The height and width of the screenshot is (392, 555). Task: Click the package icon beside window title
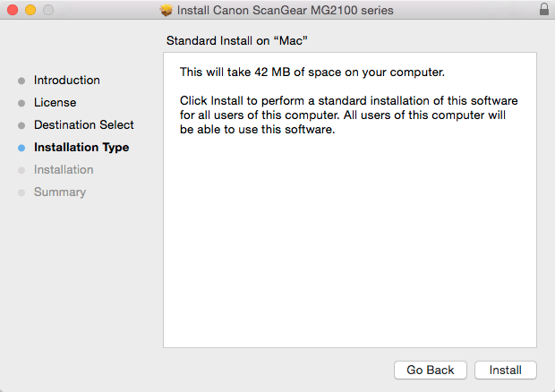pos(166,10)
